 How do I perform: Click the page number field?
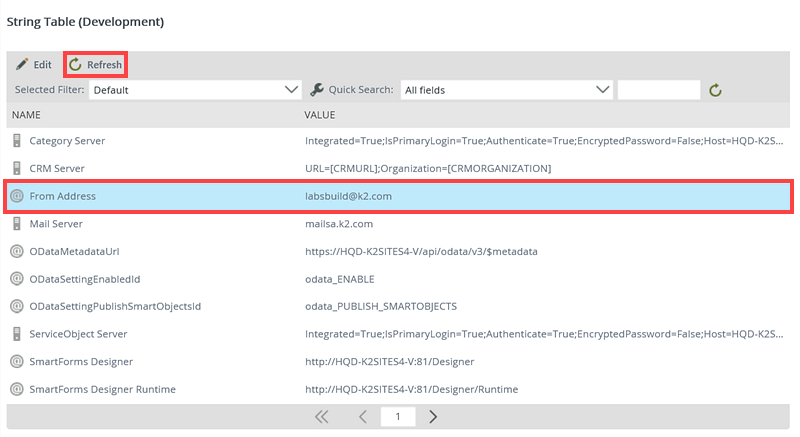pyautogui.click(x=397, y=417)
